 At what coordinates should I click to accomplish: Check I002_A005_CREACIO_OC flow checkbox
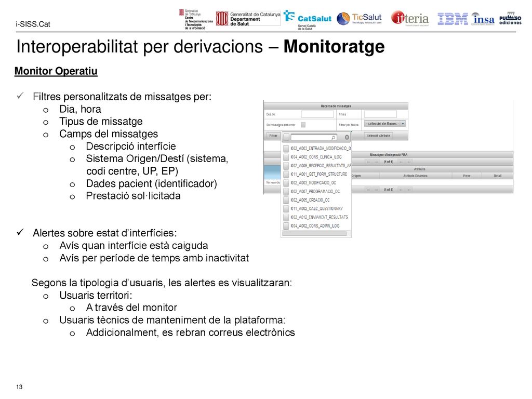286,200
